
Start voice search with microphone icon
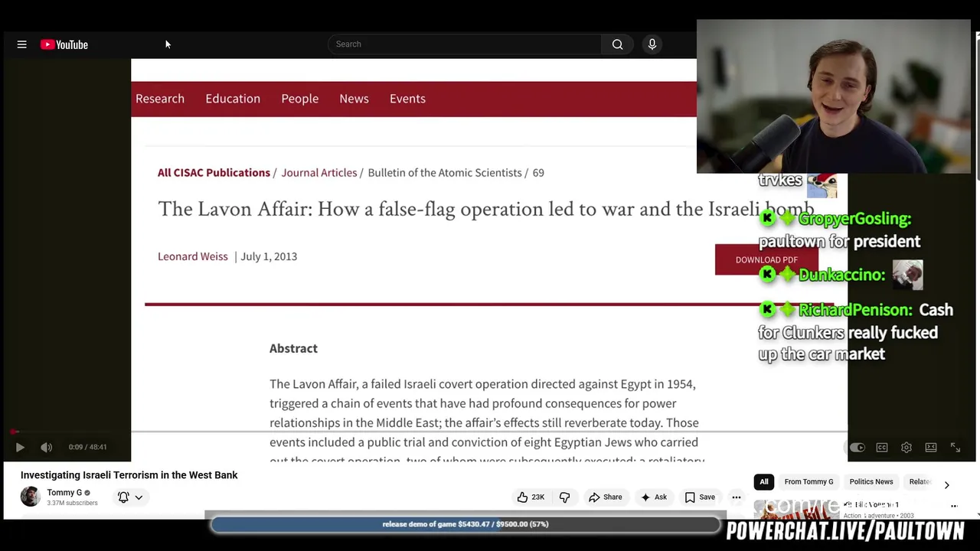[652, 44]
